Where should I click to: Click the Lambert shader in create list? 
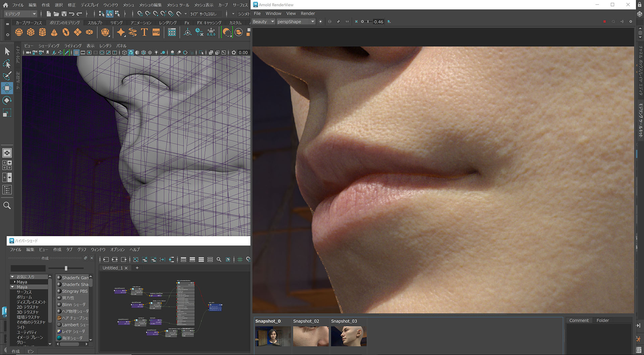coord(72,325)
